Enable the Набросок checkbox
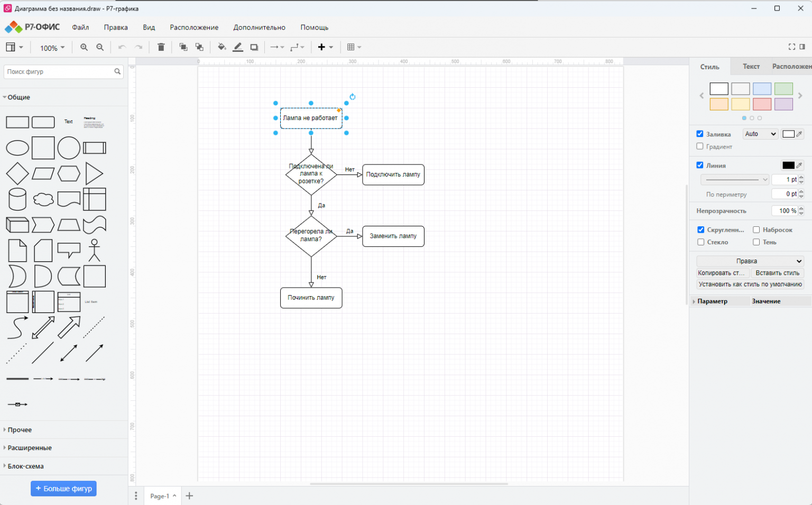Screen dimensions: 812x505 pyautogui.click(x=756, y=229)
